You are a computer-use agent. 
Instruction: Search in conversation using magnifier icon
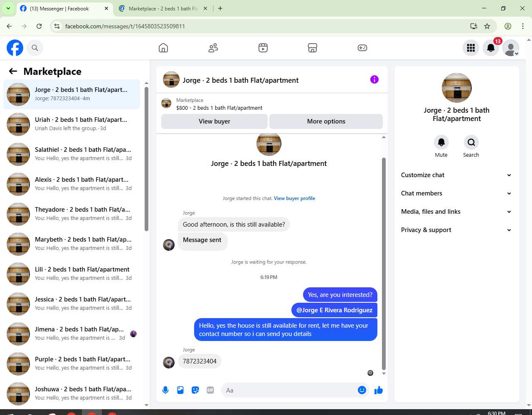(471, 142)
